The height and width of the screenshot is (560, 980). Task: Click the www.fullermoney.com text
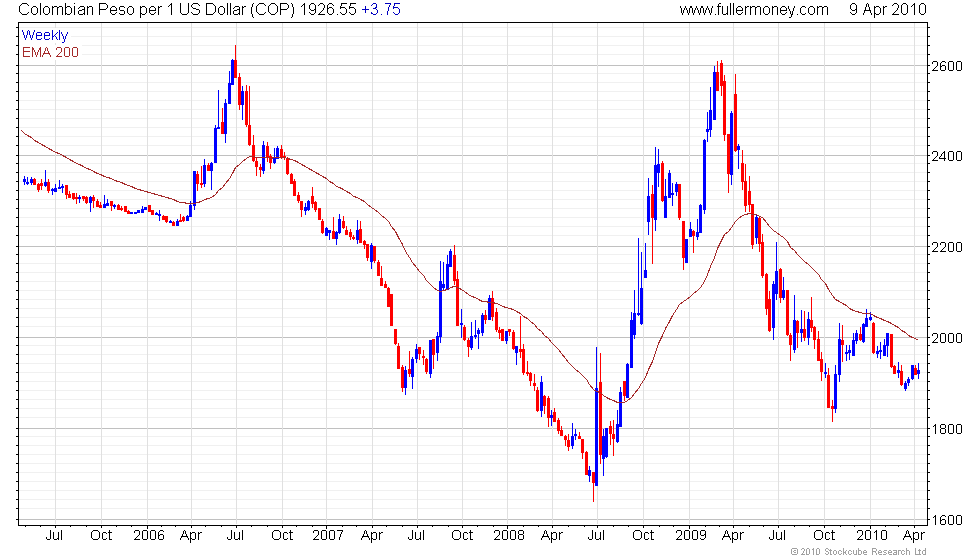(x=754, y=10)
